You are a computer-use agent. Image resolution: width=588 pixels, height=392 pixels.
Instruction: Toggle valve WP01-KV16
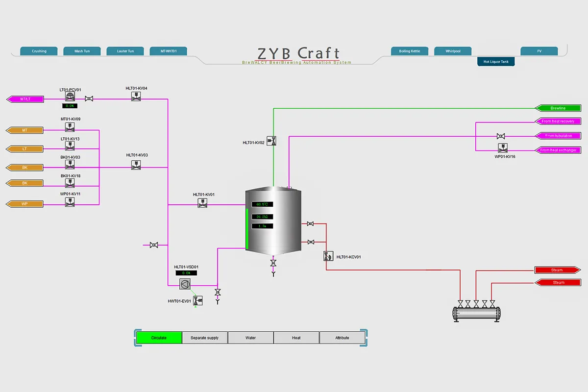pyautogui.click(x=502, y=147)
